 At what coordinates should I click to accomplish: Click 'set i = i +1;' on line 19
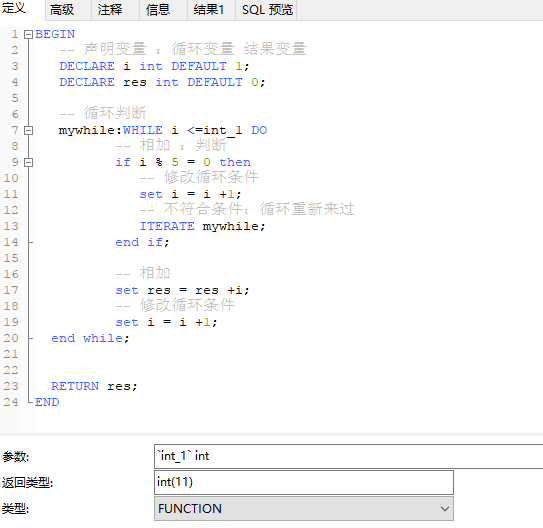[x=166, y=322]
